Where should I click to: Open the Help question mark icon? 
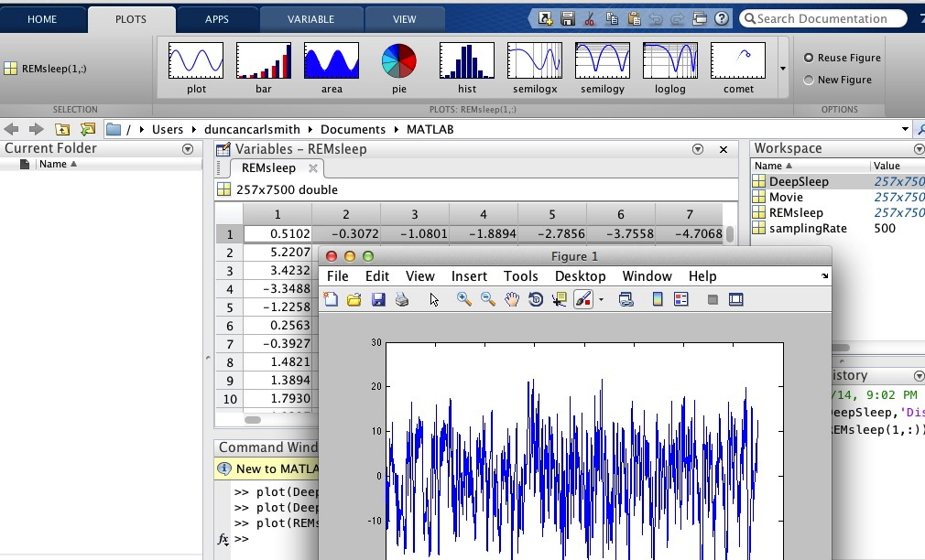(723, 18)
